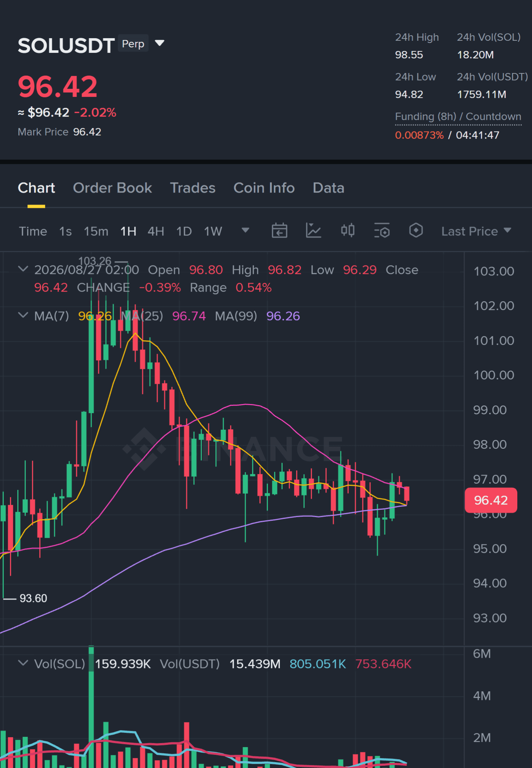
Task: Click the Perp contract type badge
Action: [133, 44]
